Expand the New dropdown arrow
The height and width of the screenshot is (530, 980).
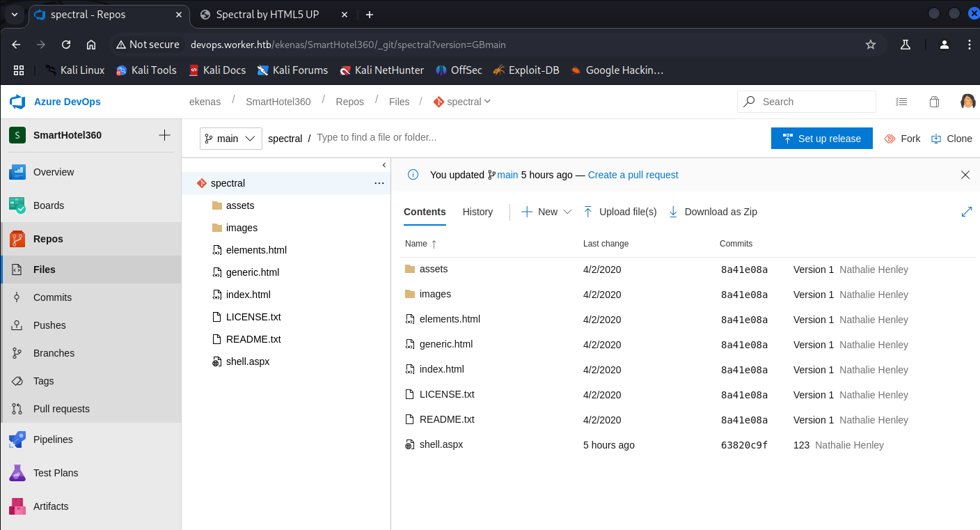[x=567, y=212]
